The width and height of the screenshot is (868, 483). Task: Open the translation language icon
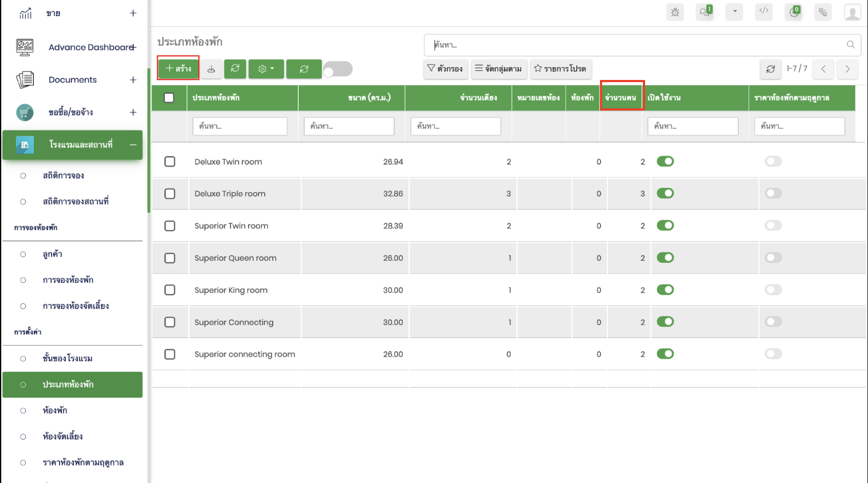823,12
